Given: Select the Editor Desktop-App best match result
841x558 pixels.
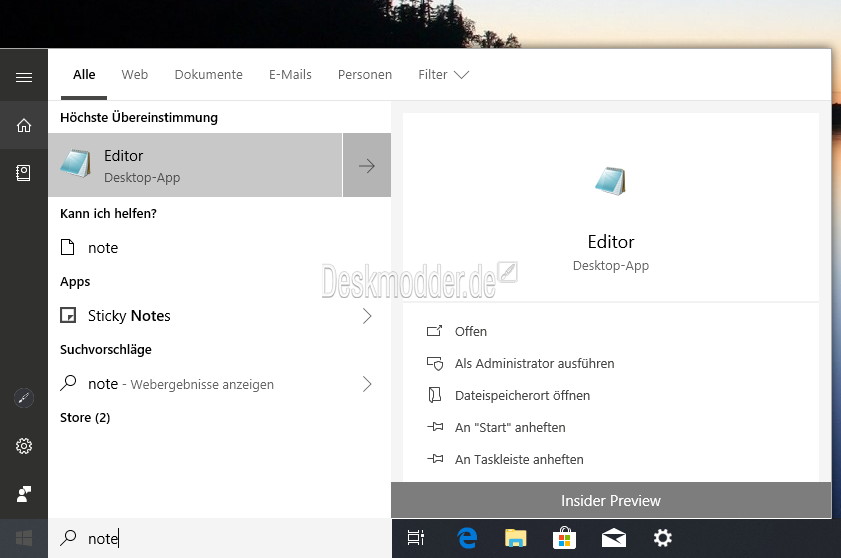Looking at the screenshot, I should click(195, 165).
